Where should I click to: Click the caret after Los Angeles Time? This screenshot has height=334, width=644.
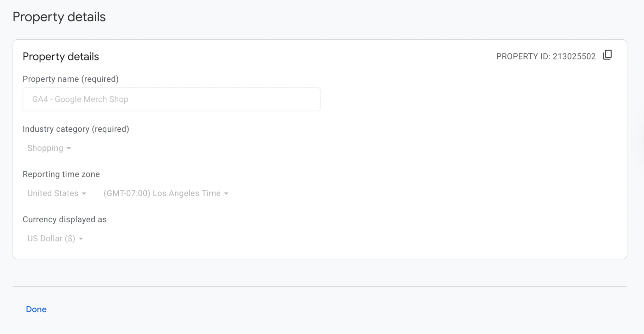click(226, 194)
